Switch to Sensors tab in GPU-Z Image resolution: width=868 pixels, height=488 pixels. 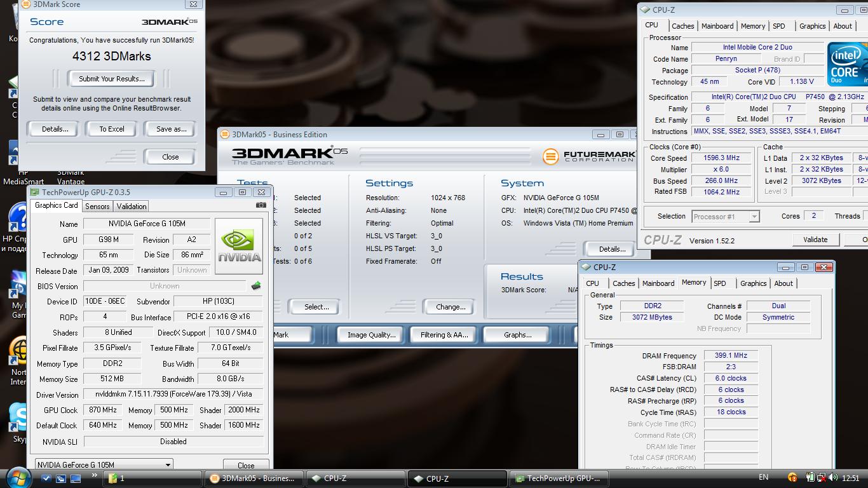point(97,206)
